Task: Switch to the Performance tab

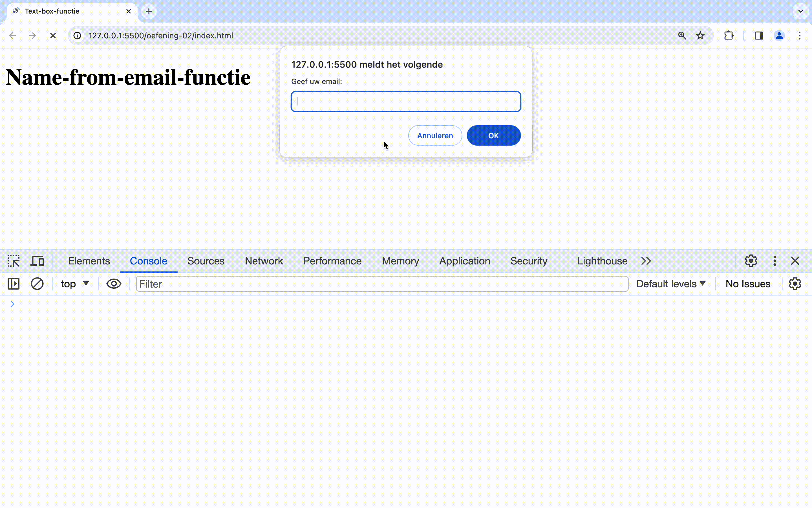Action: click(x=332, y=261)
